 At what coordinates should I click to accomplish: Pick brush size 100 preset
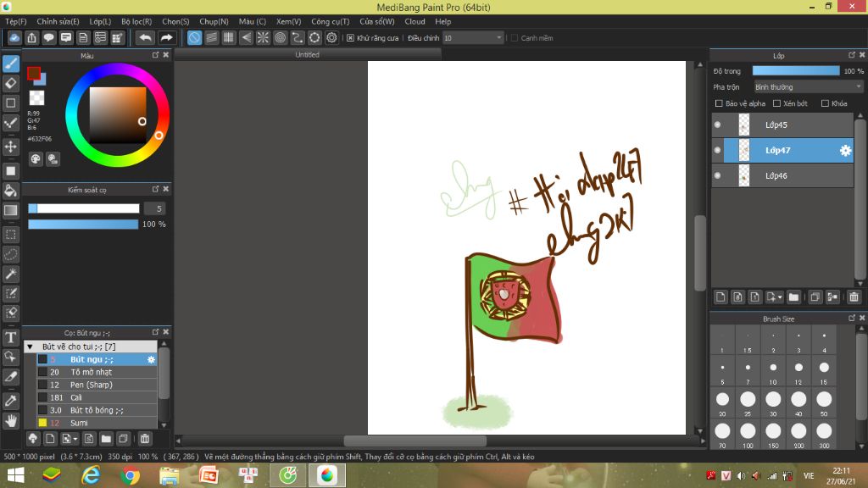pyautogui.click(x=748, y=435)
